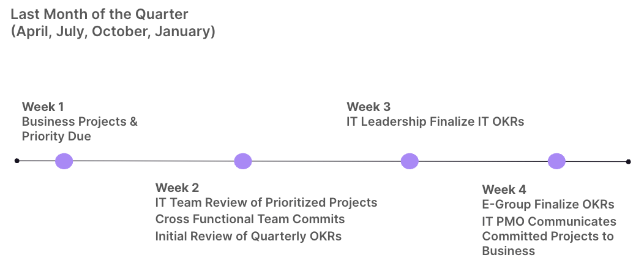This screenshot has width=644, height=268.
Task: Select the "Week 2" heading
Action: [x=177, y=188]
